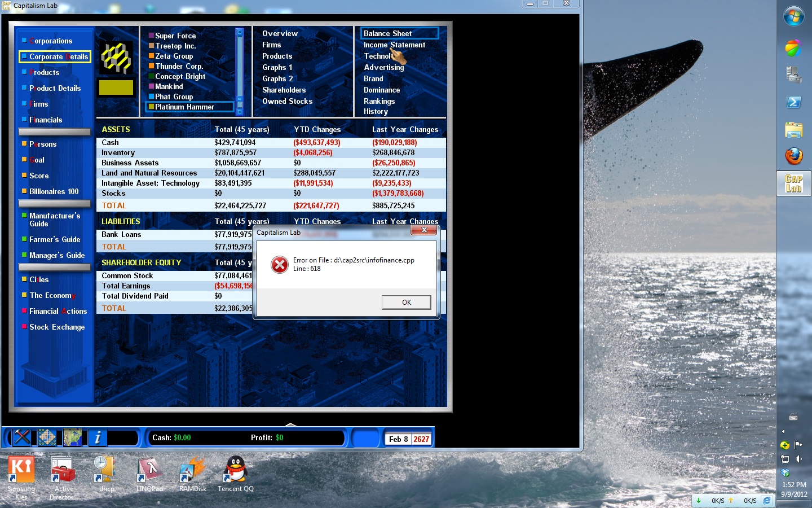Click the company list scrollbar down arrow
This screenshot has width=812, height=508.
pyautogui.click(x=240, y=111)
